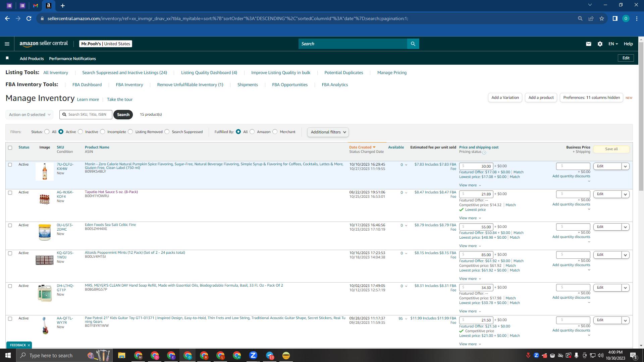Image resolution: width=644 pixels, height=362 pixels.
Task: Go to the FBA Dashboard tab
Action: tap(87, 85)
